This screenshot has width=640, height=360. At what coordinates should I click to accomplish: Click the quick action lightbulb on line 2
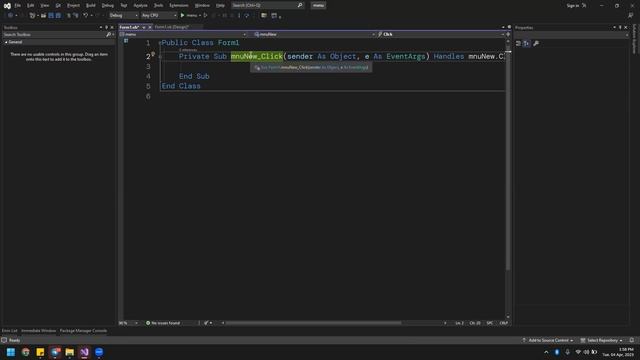153,54
